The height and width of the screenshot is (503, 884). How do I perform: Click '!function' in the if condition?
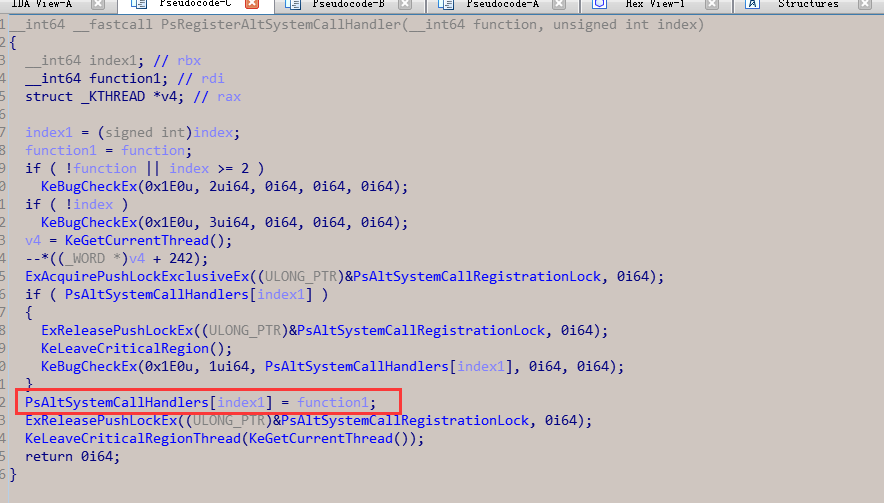click(x=101, y=169)
